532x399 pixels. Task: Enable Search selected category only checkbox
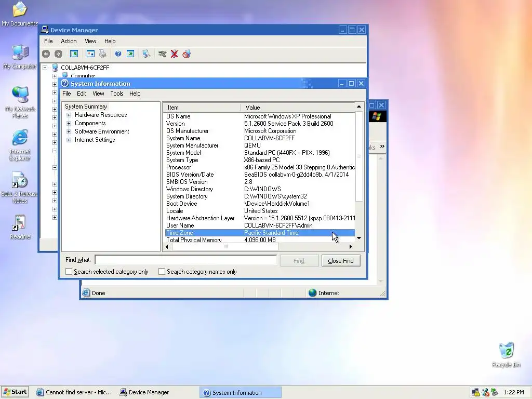(x=69, y=272)
